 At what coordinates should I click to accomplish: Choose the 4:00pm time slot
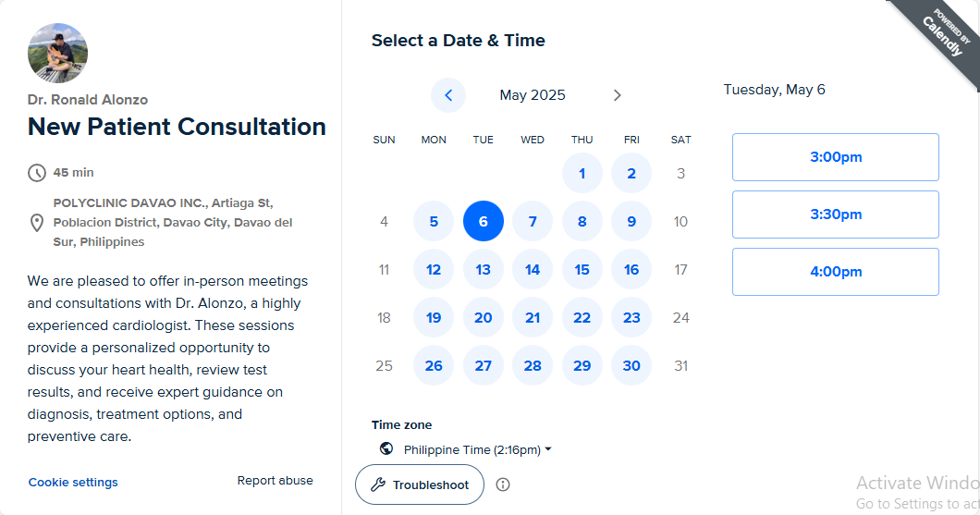pos(835,272)
